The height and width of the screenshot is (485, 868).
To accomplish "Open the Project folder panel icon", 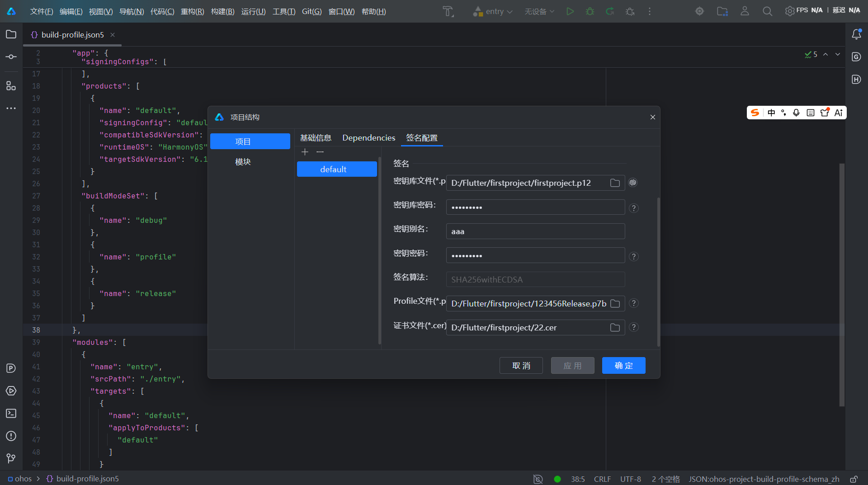I will (x=11, y=34).
